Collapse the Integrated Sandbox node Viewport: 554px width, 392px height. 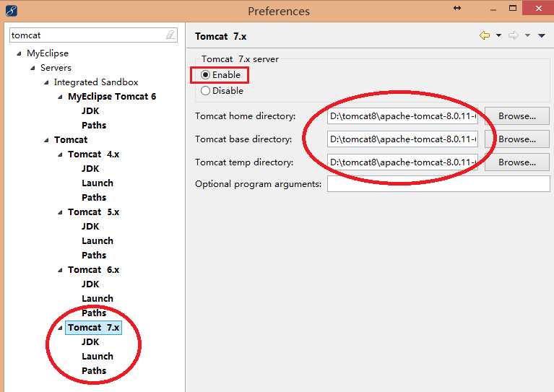point(47,82)
